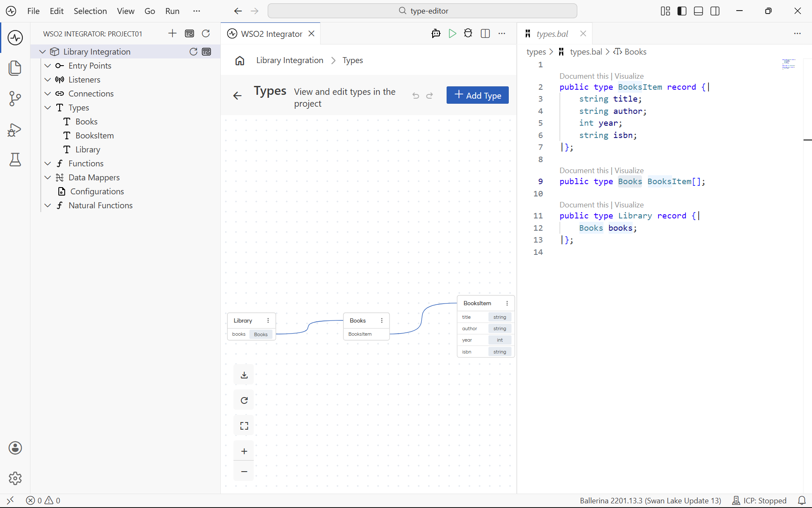The width and height of the screenshot is (812, 508).
Task: Click the download diagram icon
Action: [x=244, y=375]
